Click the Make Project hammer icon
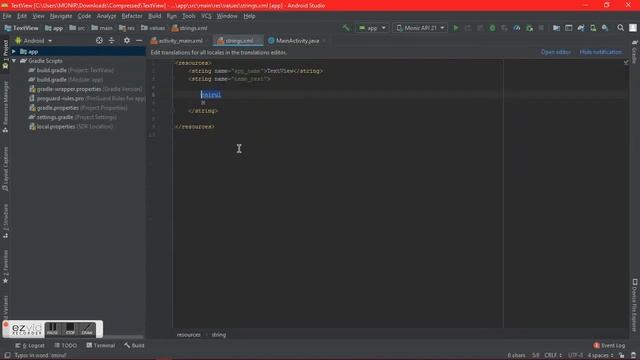The image size is (640, 360). [x=346, y=28]
